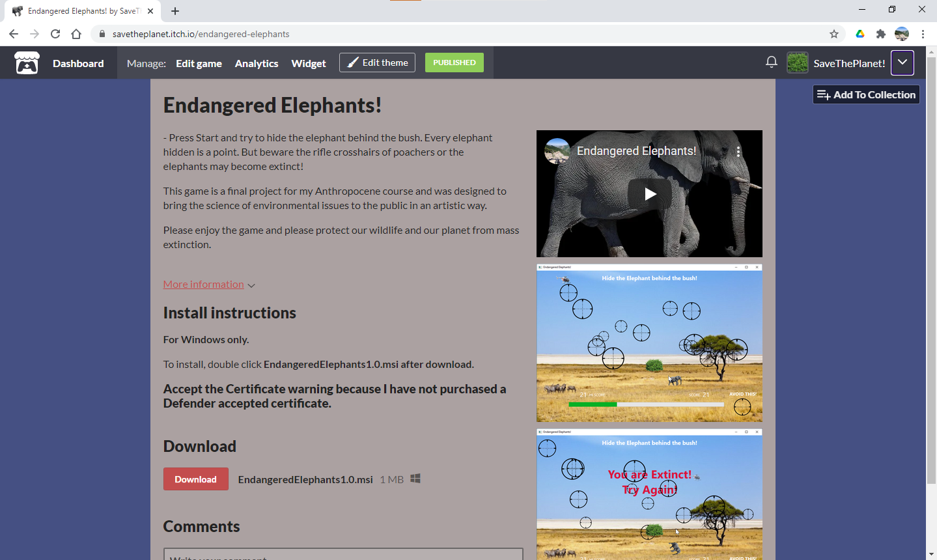Go to the browser home page
The width and height of the screenshot is (937, 560).
(76, 34)
